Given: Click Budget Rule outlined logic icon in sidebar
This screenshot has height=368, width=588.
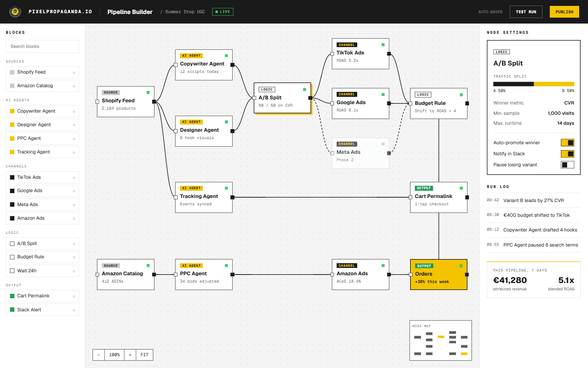Looking at the screenshot, I should (12, 257).
